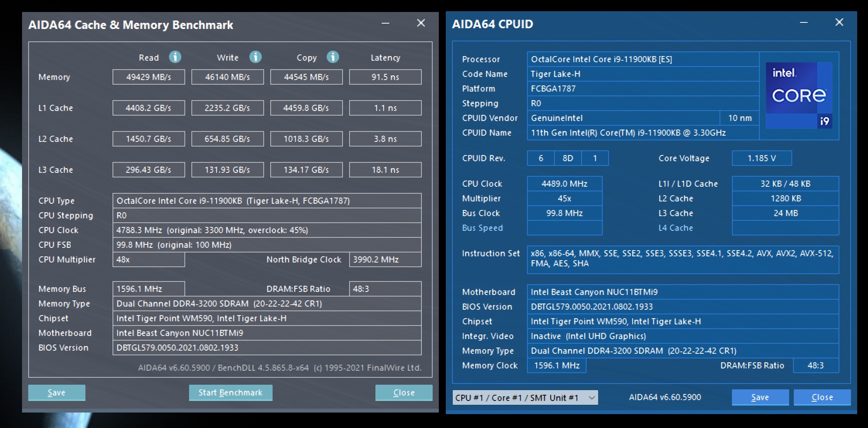Click DRAM:FSB Ratio value in Benchmark window
This screenshot has height=428, width=868.
pos(385,289)
